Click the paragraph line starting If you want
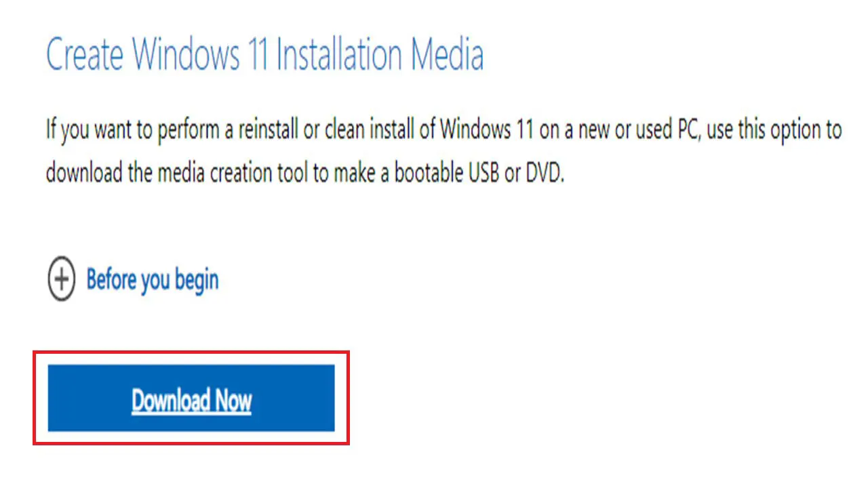 point(443,129)
